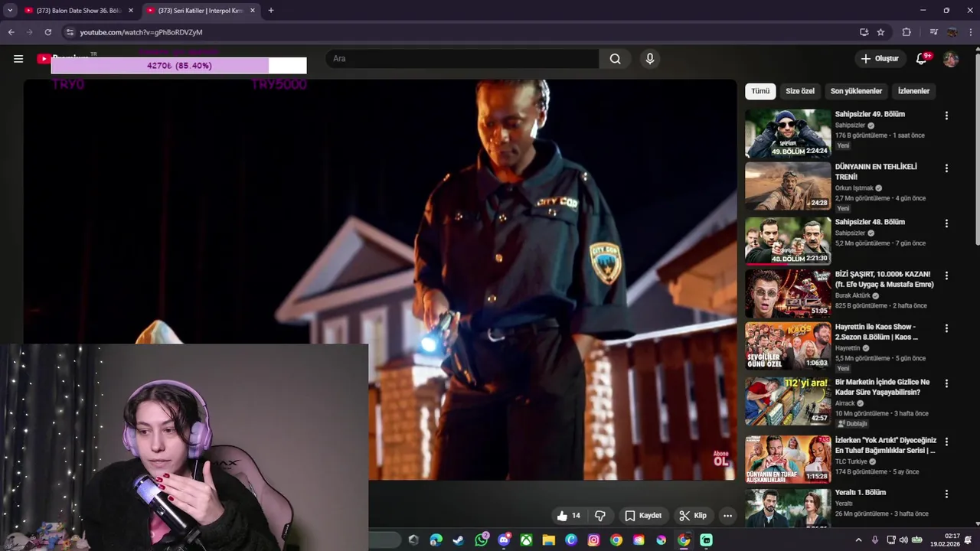Save video with Kaydet button
Viewport: 980px width, 551px height.
point(643,516)
